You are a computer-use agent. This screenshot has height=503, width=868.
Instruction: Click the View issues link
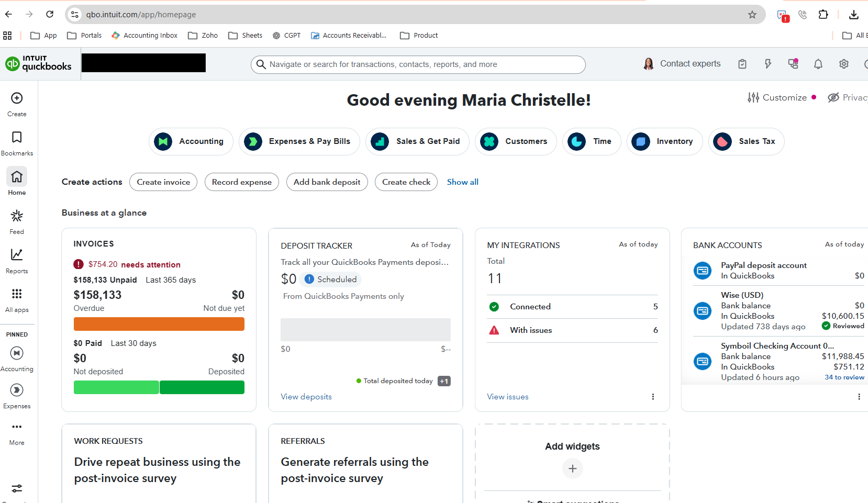click(x=508, y=397)
